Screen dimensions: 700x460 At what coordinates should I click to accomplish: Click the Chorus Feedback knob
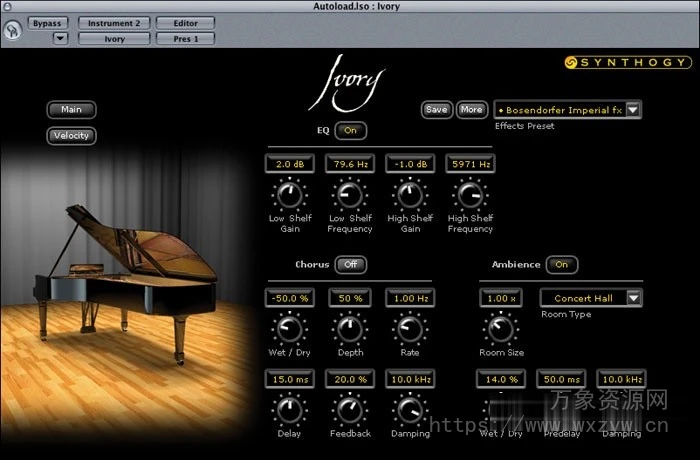(350, 410)
